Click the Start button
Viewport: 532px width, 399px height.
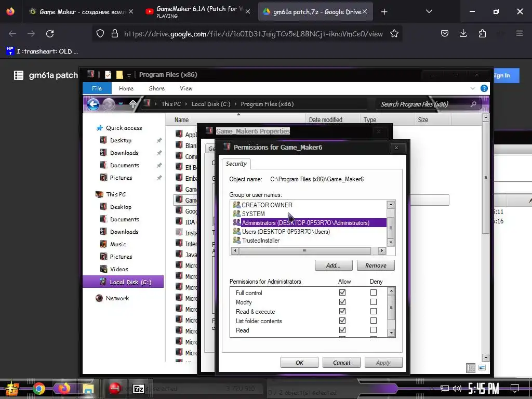(x=12, y=389)
